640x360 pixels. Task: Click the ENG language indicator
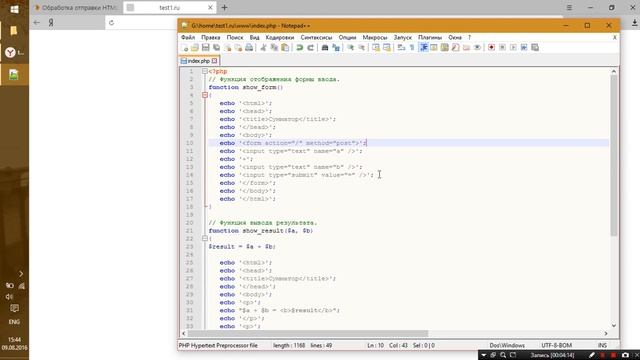(14, 322)
